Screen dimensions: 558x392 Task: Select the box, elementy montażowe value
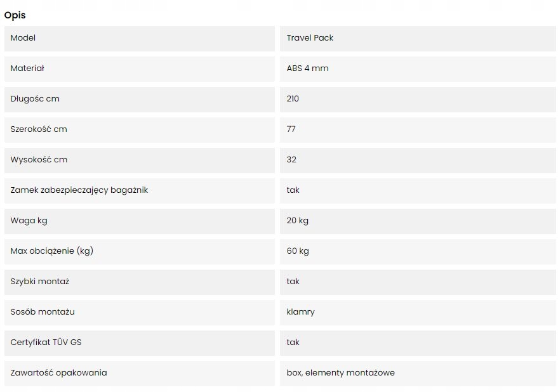pyautogui.click(x=340, y=373)
